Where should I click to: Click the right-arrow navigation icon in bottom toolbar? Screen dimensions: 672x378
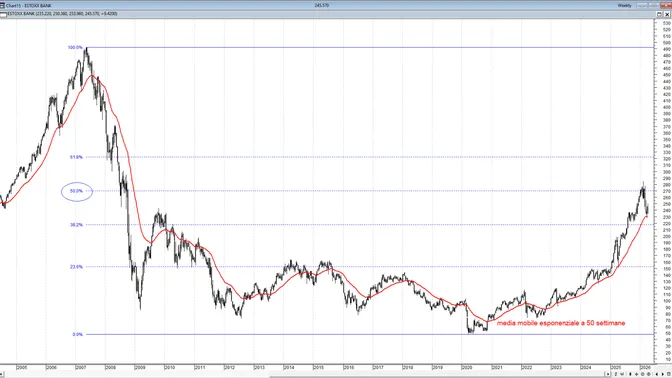click(x=663, y=374)
